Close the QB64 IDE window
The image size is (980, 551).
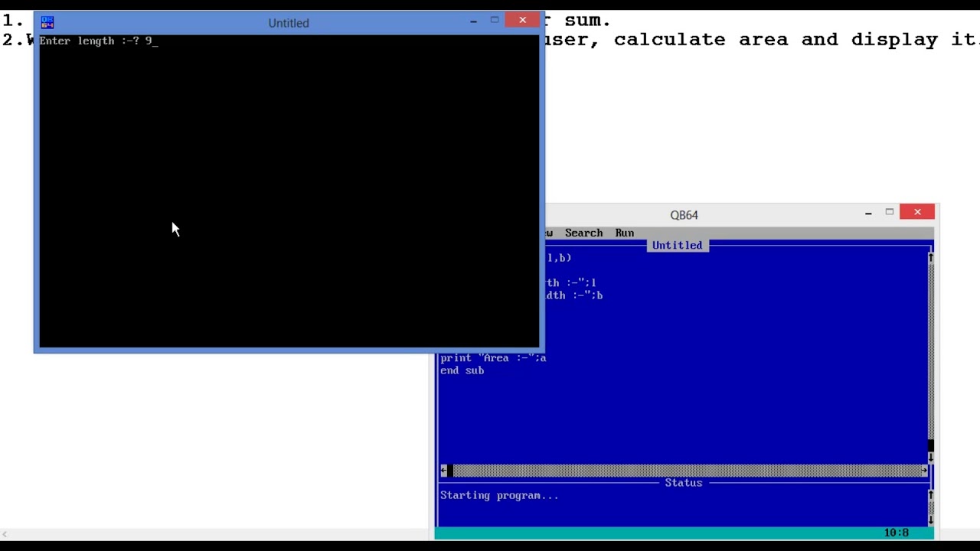[917, 212]
